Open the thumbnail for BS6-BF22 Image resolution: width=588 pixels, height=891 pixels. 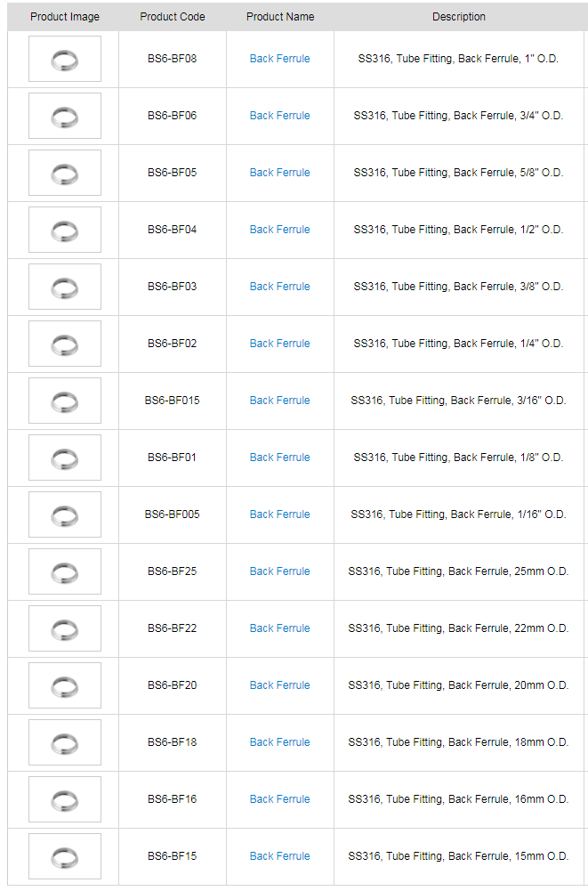[64, 628]
